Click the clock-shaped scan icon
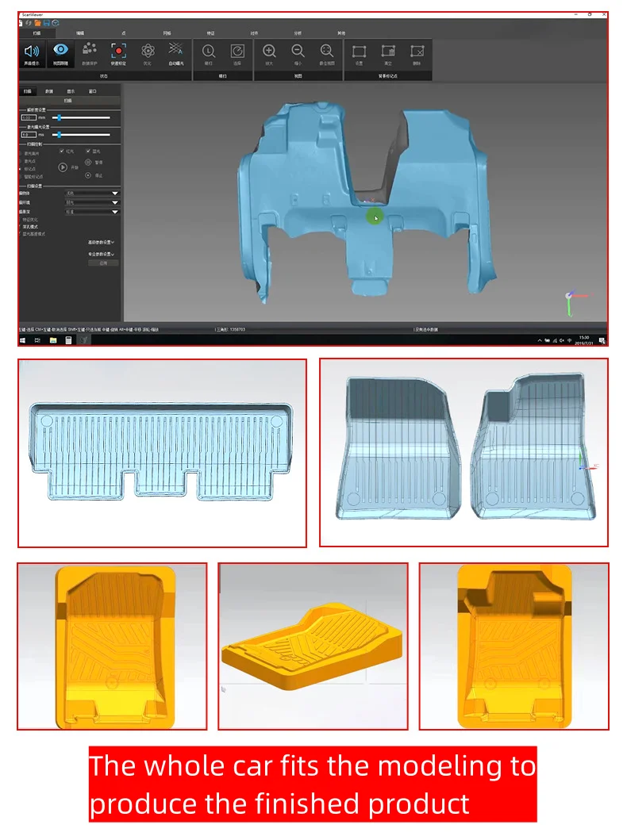627x840 pixels. pos(209,51)
